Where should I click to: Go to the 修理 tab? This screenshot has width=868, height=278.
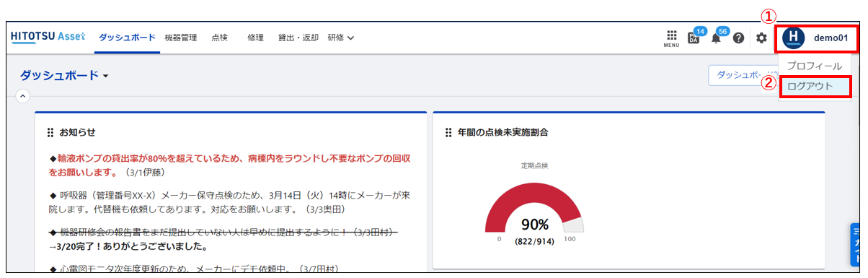(x=255, y=38)
